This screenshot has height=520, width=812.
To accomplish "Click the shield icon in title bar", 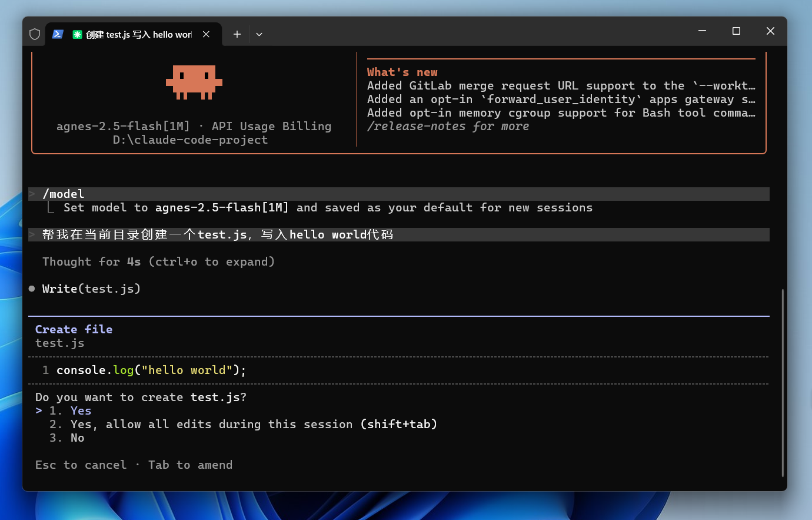I will (x=35, y=34).
